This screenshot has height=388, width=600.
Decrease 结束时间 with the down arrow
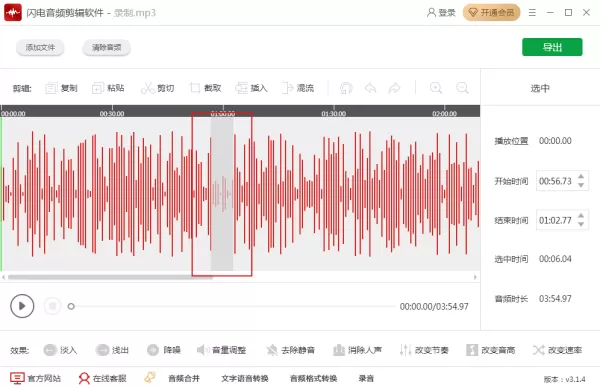[x=581, y=225]
